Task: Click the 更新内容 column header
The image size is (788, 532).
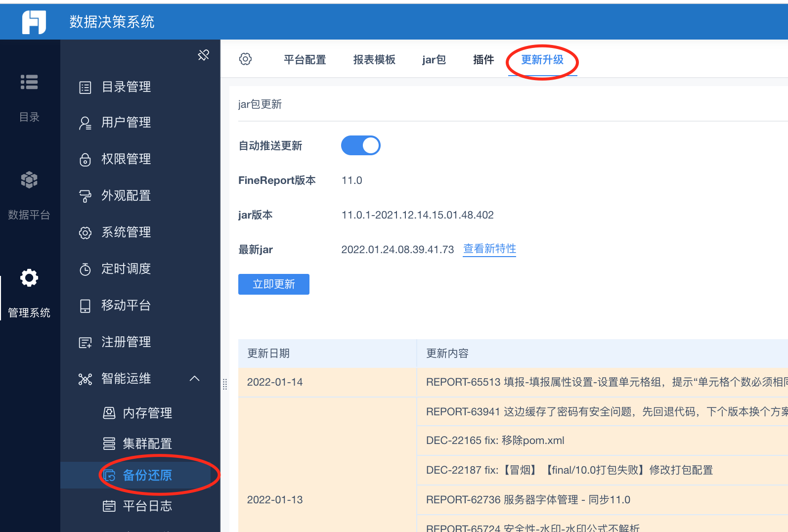Action: point(602,354)
